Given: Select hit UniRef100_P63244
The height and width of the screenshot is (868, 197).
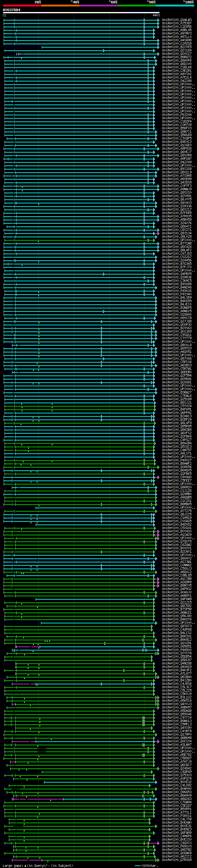Looking at the screenshot, I should pos(177,115).
